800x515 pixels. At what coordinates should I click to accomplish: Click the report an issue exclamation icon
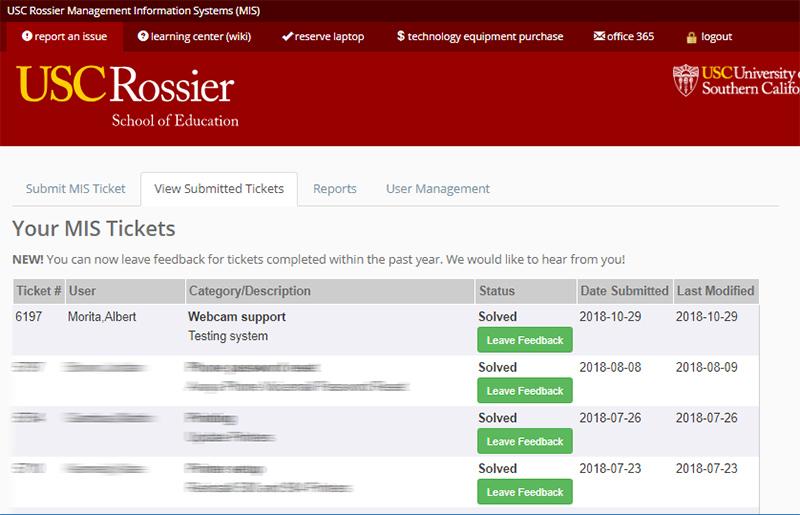point(27,37)
